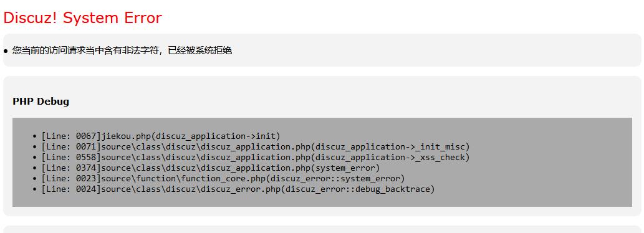Click bullet marker beside Line 0024 entry

click(x=34, y=189)
